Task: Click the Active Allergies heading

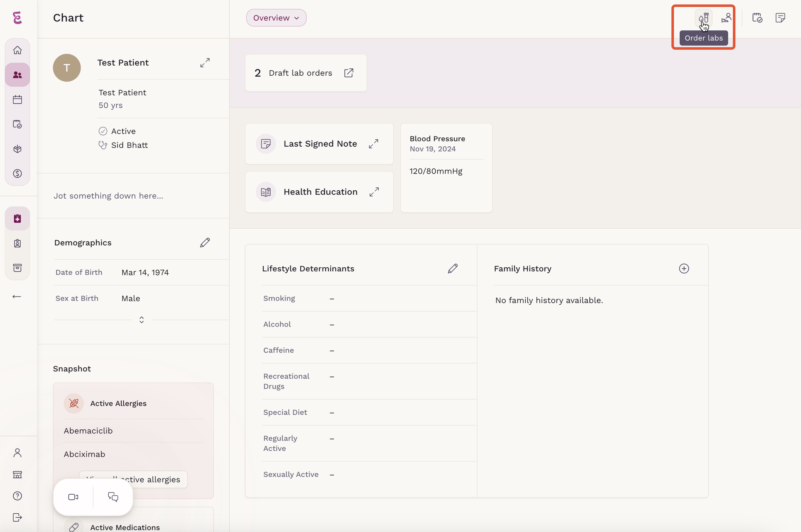Action: [x=119, y=403]
